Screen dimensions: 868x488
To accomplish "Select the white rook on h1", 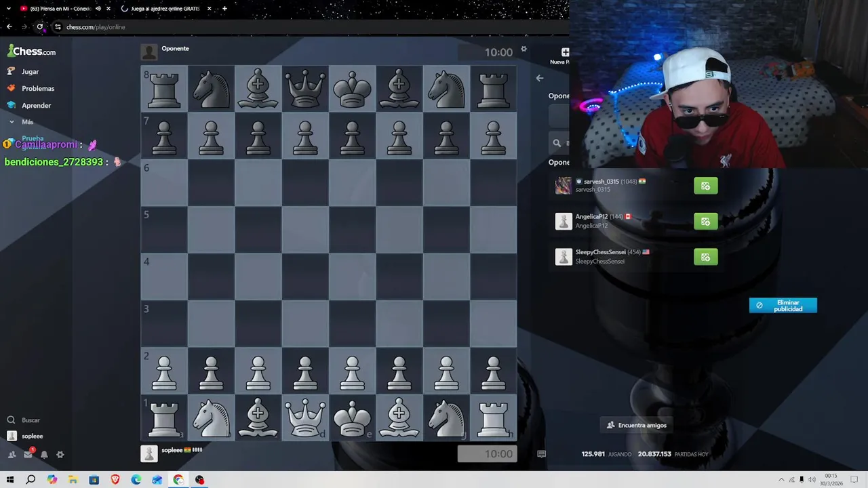I will [493, 418].
